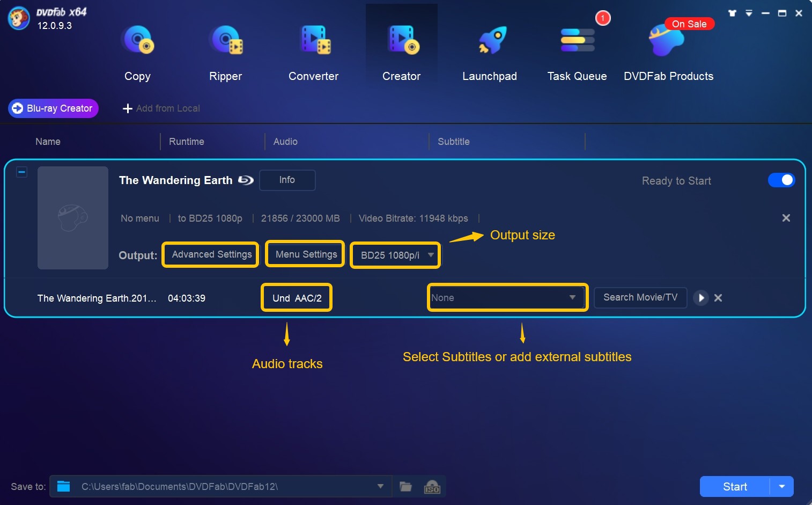This screenshot has width=812, height=505.
Task: Open the Copy module icon
Action: [138, 40]
